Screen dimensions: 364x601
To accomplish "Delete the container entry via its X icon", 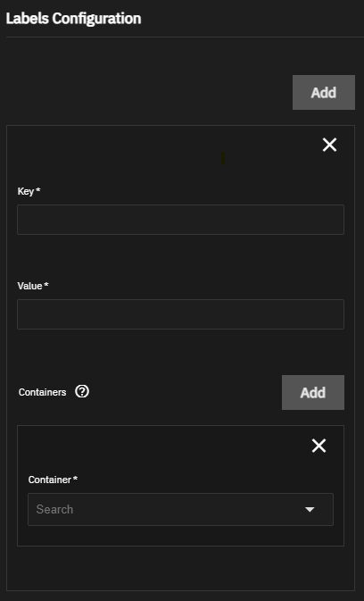I will (x=318, y=447).
